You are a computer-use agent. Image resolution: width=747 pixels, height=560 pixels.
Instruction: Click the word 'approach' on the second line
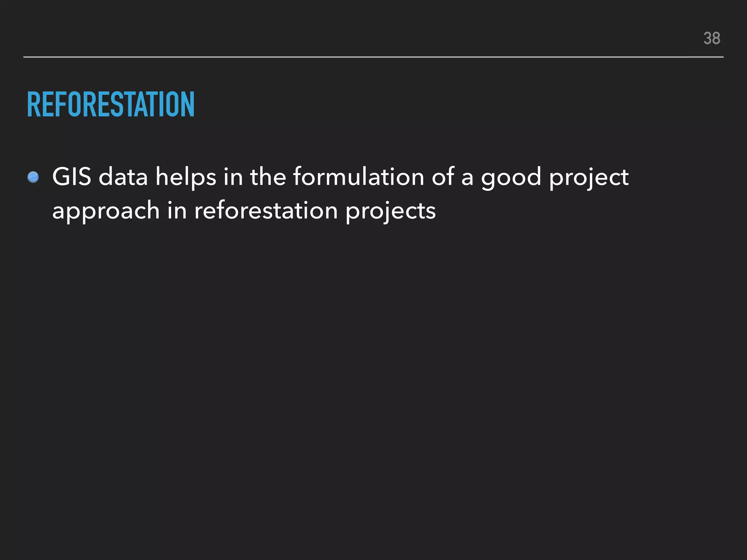click(x=106, y=211)
